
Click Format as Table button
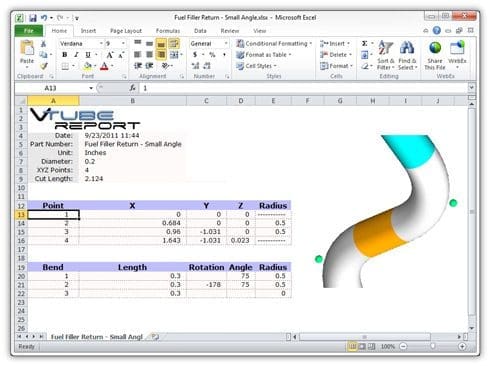(x=264, y=55)
